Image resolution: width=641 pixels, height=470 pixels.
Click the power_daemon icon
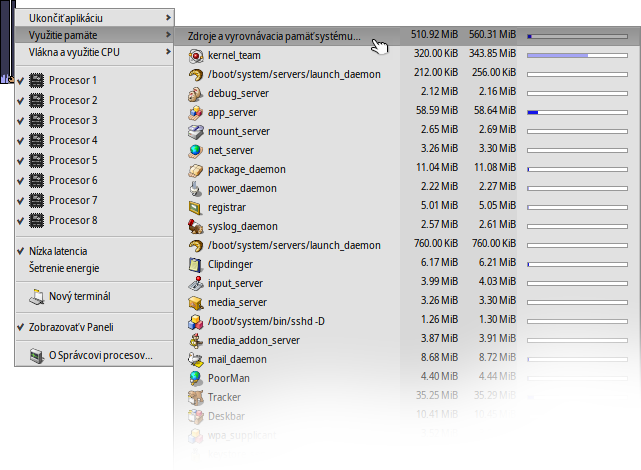[196, 188]
